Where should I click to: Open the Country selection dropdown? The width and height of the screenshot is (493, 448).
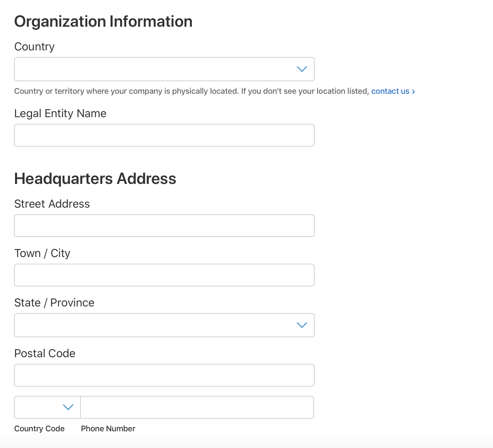point(164,69)
